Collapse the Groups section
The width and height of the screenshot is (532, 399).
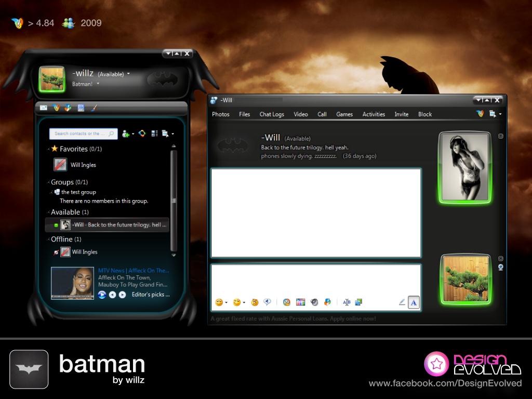[x=48, y=182]
